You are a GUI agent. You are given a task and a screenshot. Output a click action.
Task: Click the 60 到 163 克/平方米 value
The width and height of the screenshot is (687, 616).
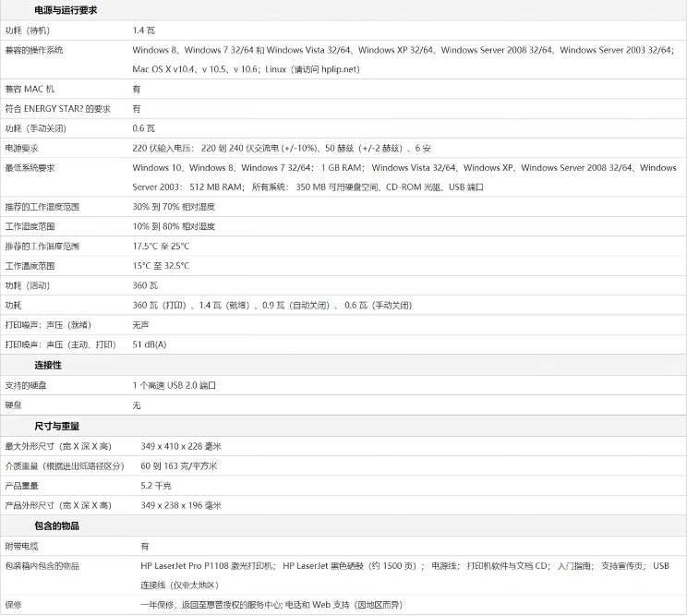pyautogui.click(x=179, y=466)
